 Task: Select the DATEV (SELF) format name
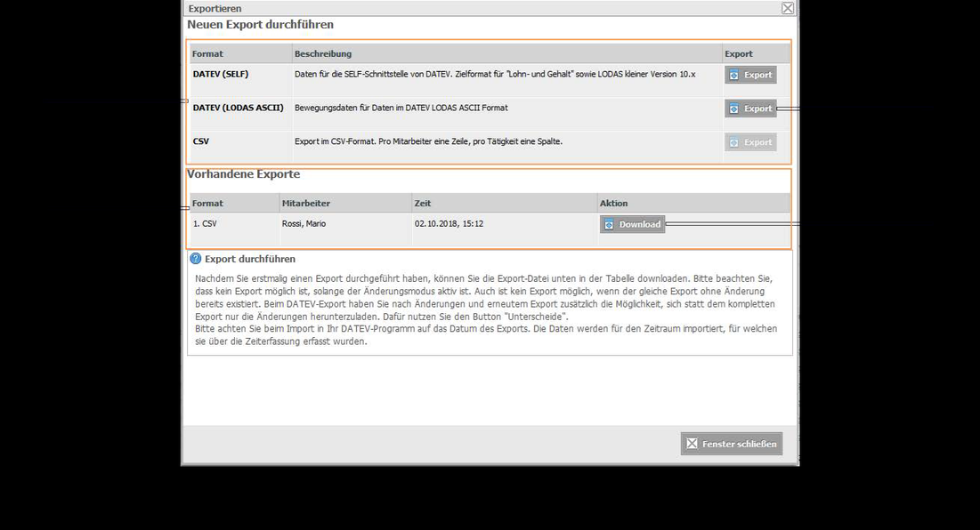(221, 75)
